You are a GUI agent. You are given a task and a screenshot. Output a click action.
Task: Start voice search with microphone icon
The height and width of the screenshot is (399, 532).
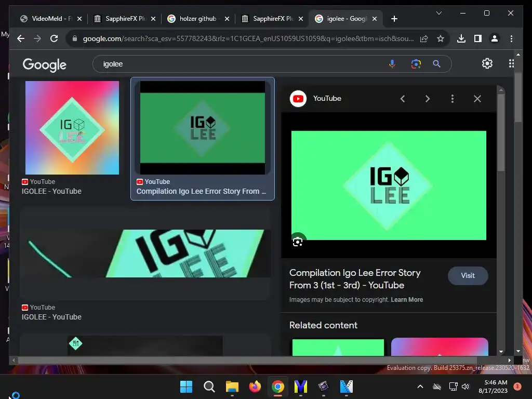point(392,64)
